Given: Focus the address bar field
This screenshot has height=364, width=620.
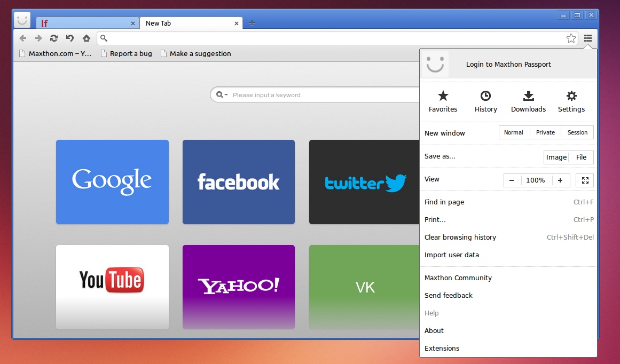Looking at the screenshot, I should (338, 38).
